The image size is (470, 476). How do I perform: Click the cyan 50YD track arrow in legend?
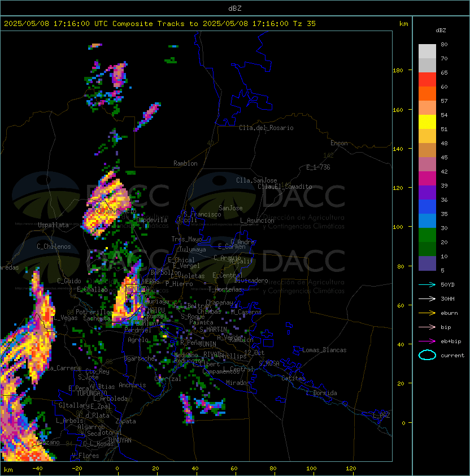427,285
